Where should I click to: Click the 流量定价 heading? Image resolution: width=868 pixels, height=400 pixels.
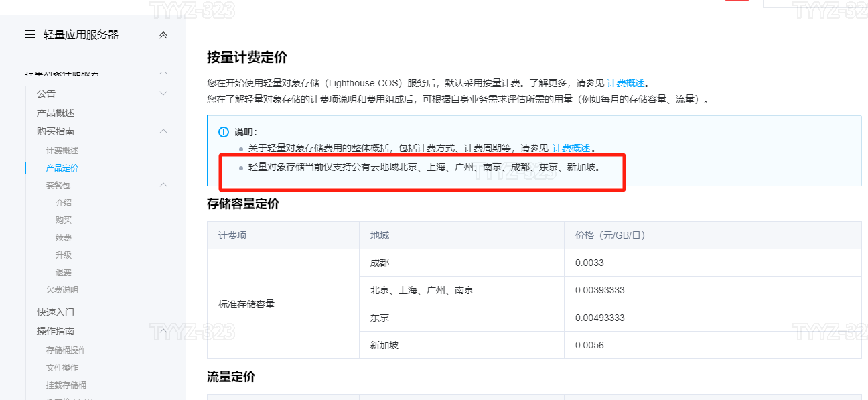(231, 377)
